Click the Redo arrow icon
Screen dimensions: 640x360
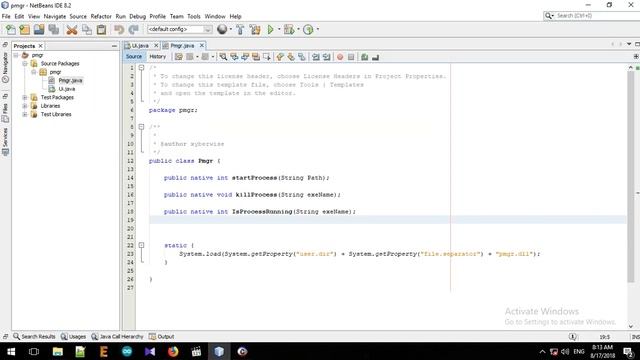tap(133, 29)
